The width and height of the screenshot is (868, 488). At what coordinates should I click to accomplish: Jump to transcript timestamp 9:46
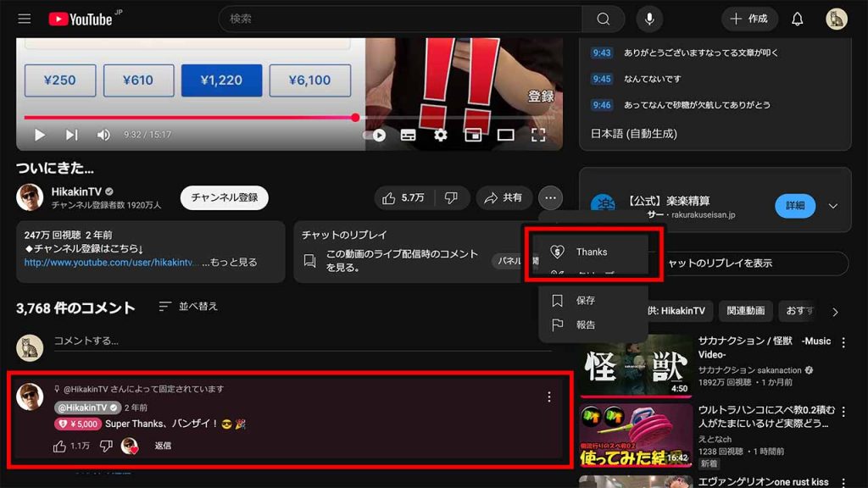click(601, 105)
